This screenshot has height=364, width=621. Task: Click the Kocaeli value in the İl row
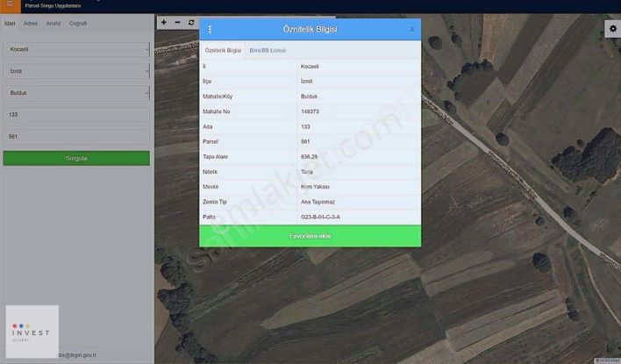(310, 66)
